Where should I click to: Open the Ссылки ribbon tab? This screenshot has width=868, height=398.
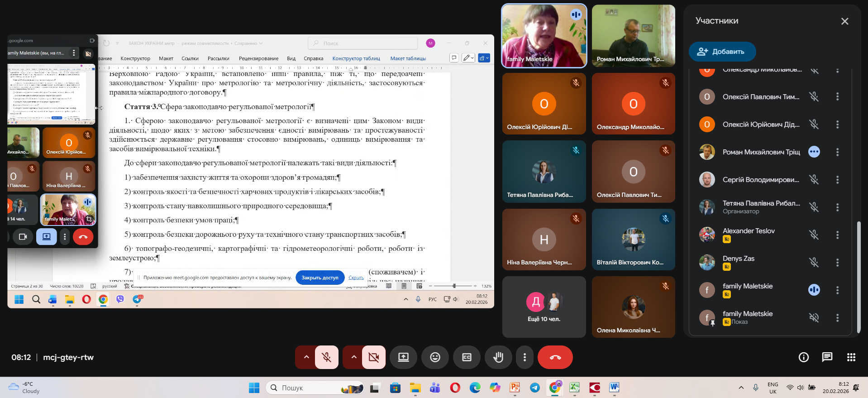[x=190, y=58]
